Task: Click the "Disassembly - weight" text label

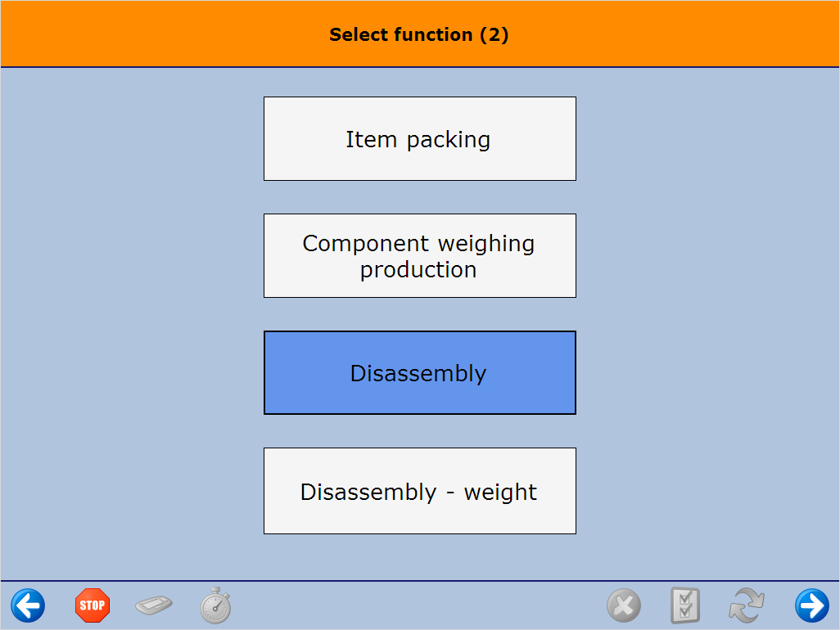Action: pyautogui.click(x=418, y=492)
